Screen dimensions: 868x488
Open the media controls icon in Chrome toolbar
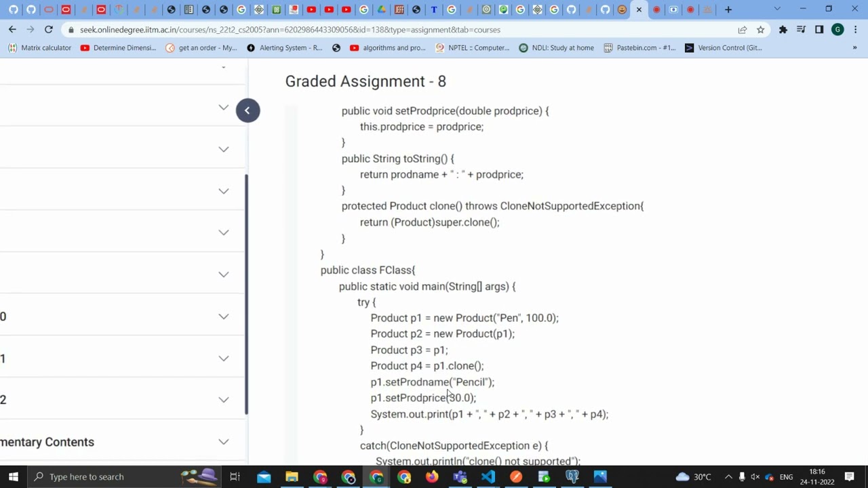point(801,30)
